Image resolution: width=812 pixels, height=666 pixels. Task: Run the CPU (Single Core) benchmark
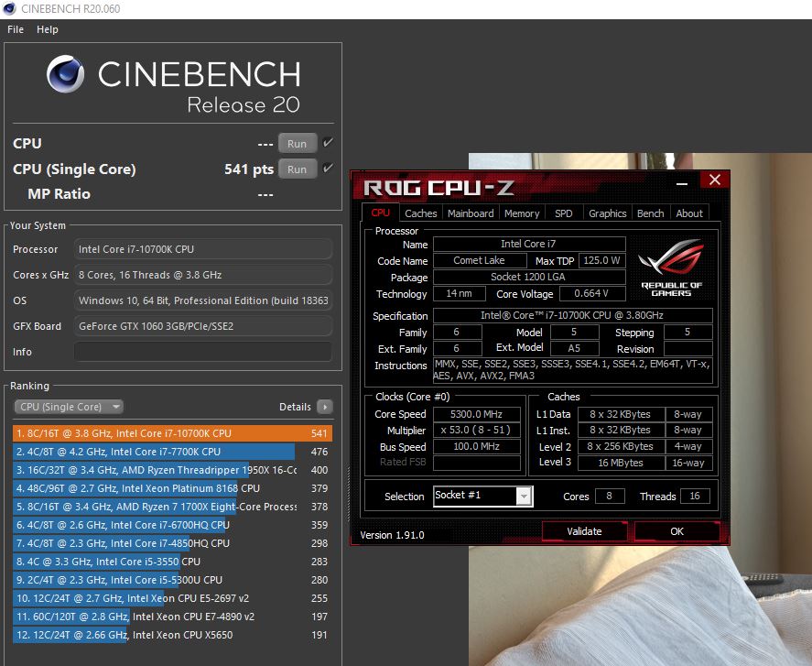(298, 169)
